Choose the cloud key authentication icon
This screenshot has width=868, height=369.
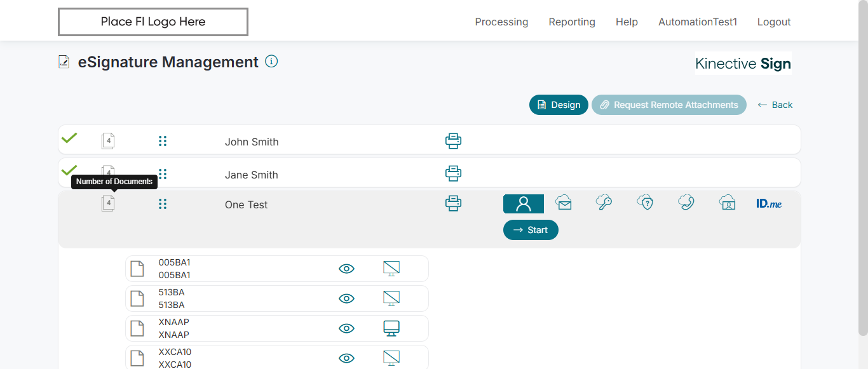[604, 203]
